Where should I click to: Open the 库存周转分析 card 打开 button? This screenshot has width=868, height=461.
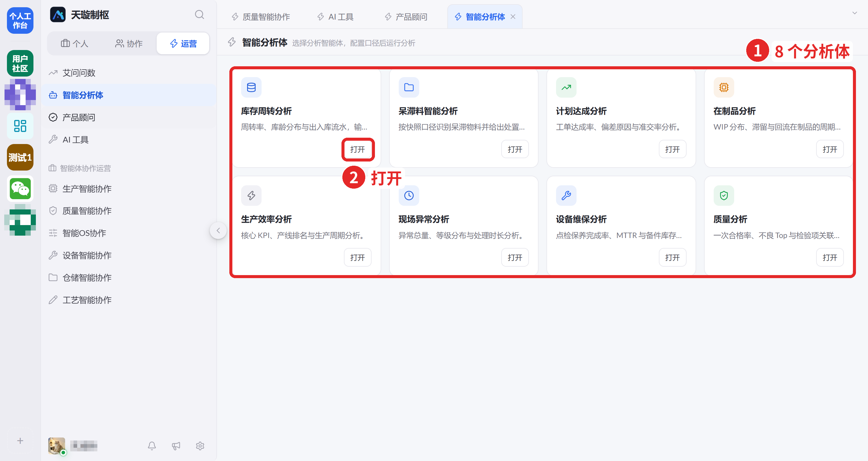(357, 149)
